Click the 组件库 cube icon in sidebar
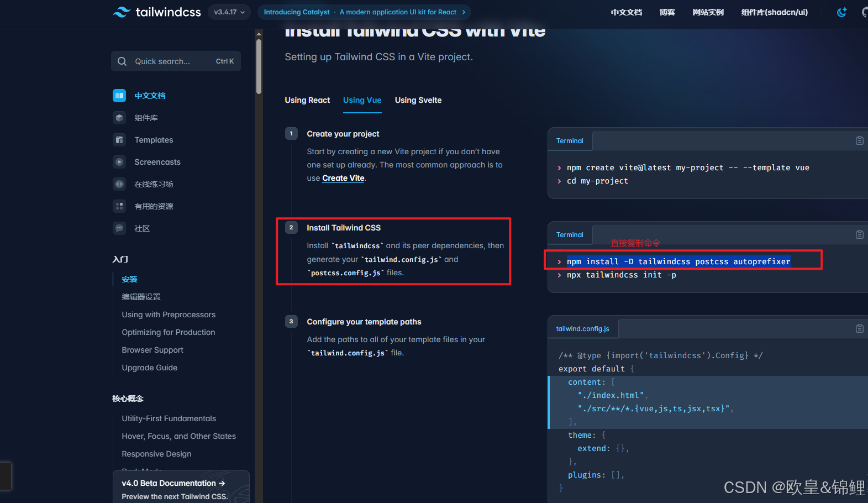Image resolution: width=868 pixels, height=503 pixels. pyautogui.click(x=119, y=118)
